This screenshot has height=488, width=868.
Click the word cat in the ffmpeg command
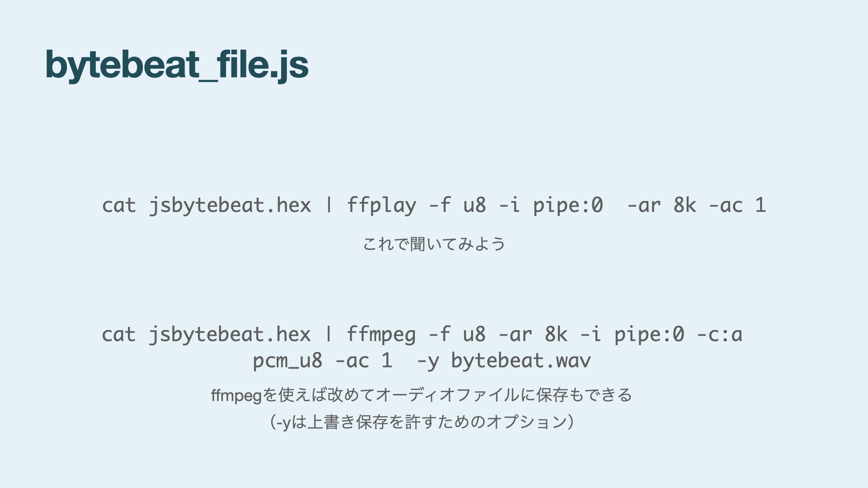tap(119, 335)
